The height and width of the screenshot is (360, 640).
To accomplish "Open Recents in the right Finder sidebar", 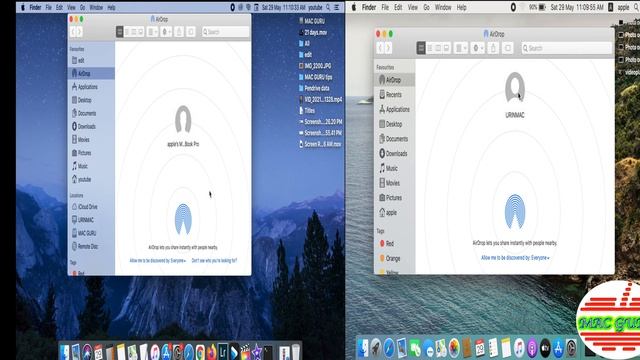I will tap(394, 95).
